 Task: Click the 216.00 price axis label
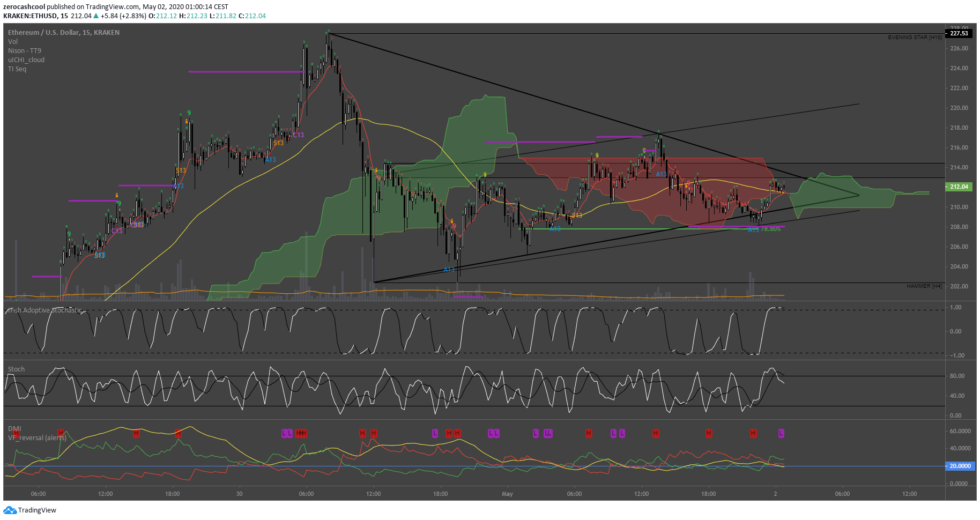click(959, 147)
